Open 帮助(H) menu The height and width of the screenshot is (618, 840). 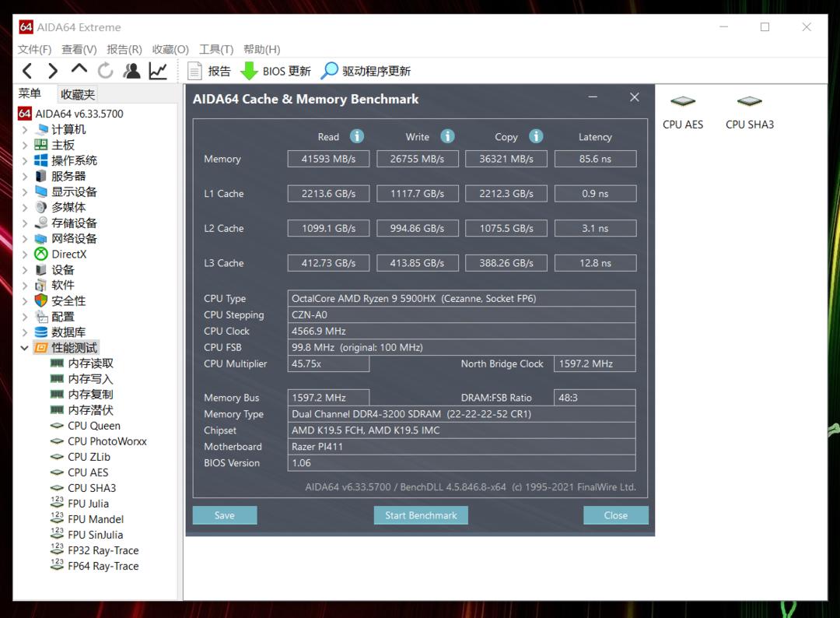click(261, 49)
